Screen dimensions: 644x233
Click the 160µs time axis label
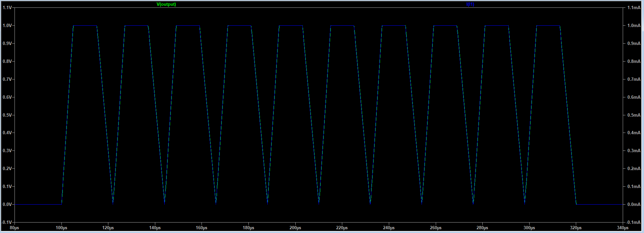pyautogui.click(x=202, y=228)
